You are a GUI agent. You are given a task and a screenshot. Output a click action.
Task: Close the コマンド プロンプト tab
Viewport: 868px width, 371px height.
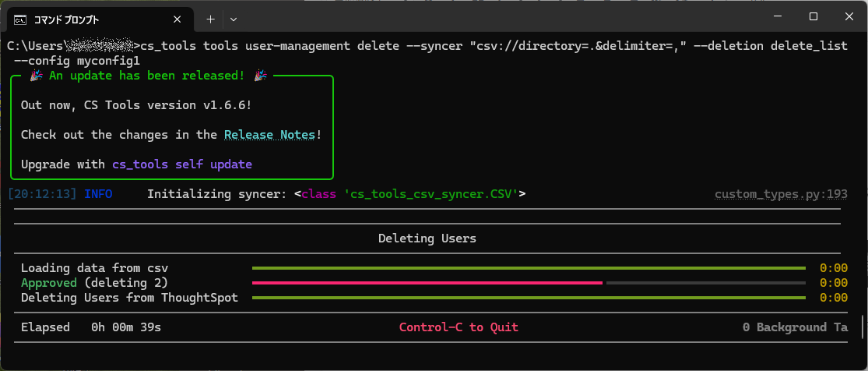[x=178, y=18]
